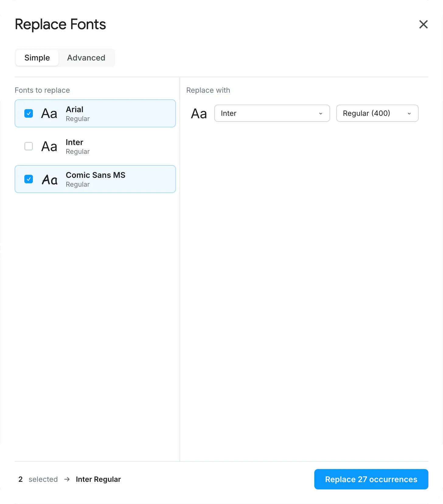Open the Inter font family dropdown
443x504 pixels.
click(x=272, y=113)
